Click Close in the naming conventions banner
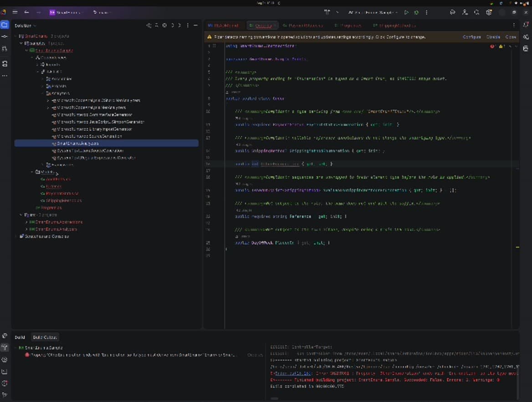The image size is (532, 402). pyautogui.click(x=511, y=37)
